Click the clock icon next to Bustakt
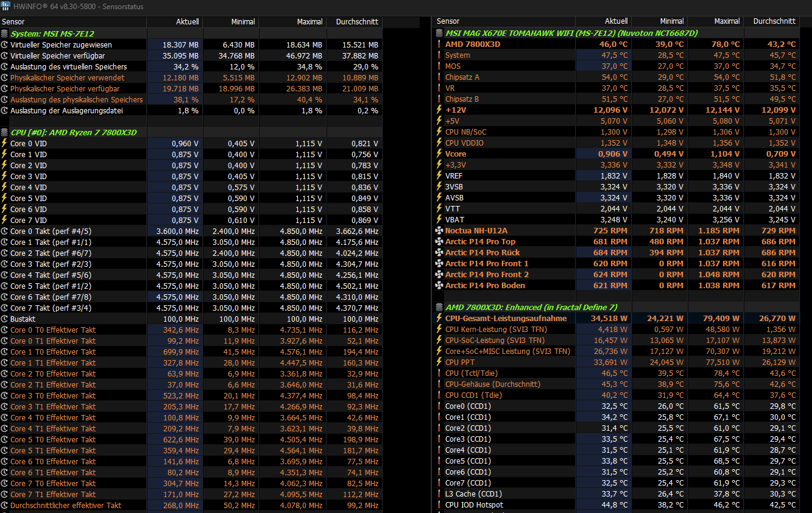Screen dimensions: 812x513 [5, 319]
